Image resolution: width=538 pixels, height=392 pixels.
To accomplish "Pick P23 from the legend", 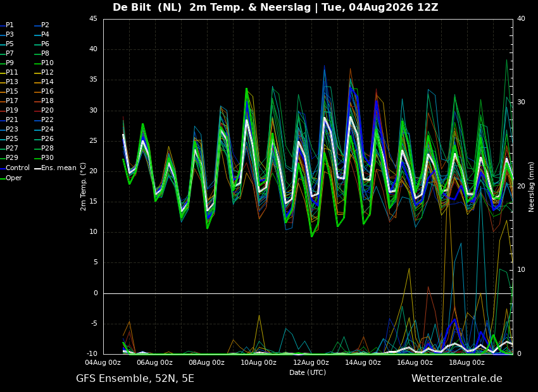I will (9, 129).
